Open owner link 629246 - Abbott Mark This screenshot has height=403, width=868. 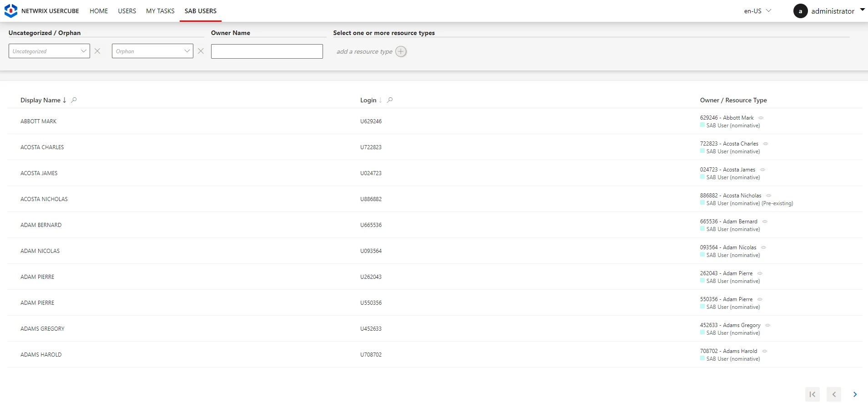click(727, 118)
